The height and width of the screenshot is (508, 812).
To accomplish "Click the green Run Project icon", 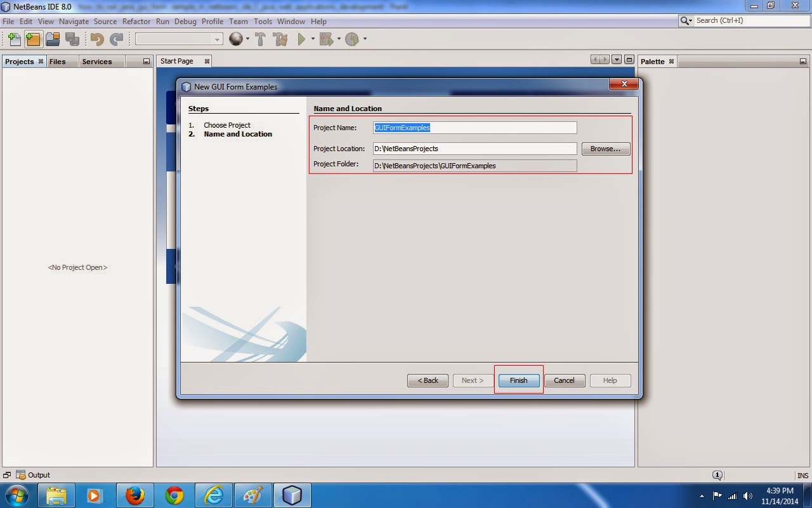I will 302,39.
